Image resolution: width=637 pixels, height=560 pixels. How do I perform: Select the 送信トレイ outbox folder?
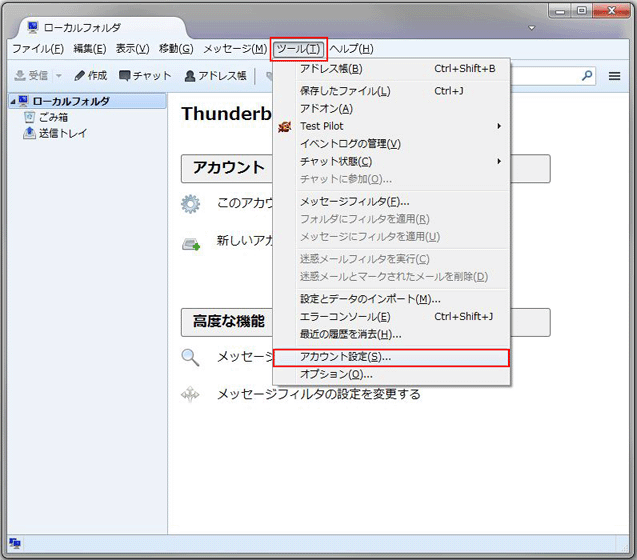click(x=54, y=133)
